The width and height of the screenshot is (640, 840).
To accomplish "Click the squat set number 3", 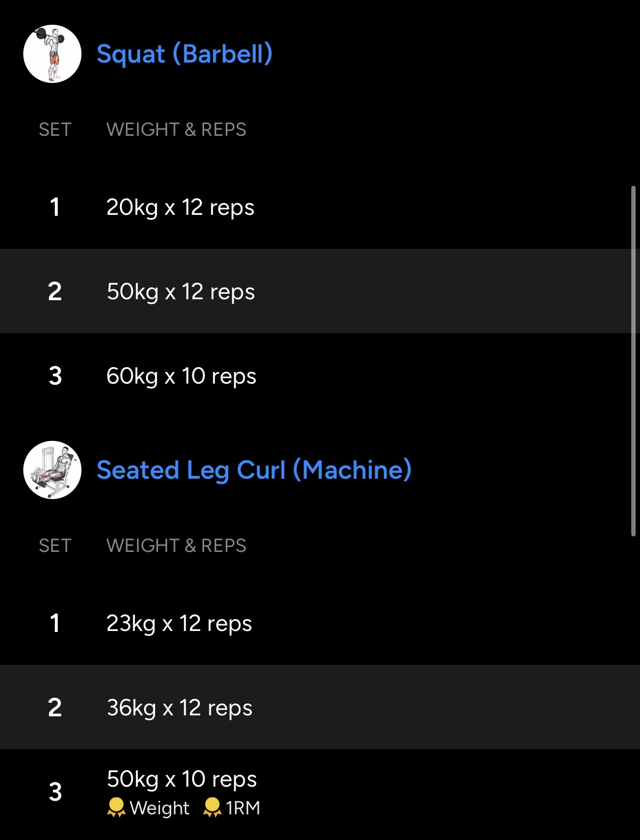I will tap(55, 376).
